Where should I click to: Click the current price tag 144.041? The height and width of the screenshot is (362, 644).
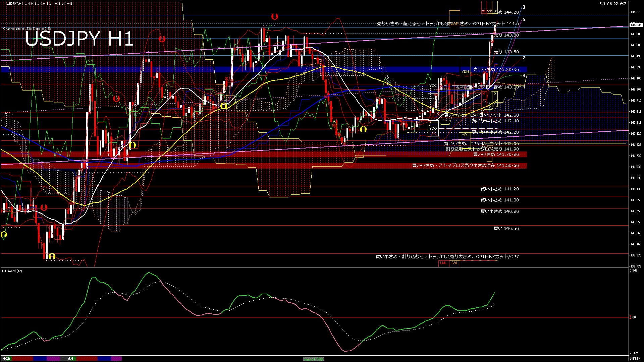636,25
